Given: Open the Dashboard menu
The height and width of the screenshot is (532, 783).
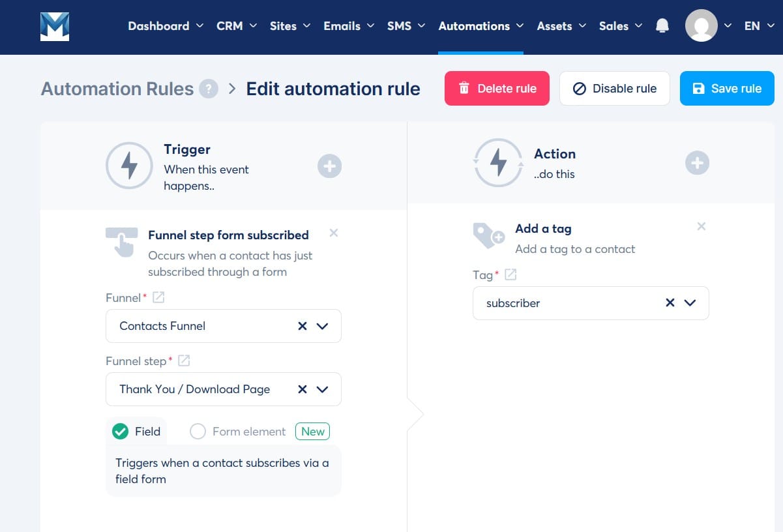Looking at the screenshot, I should (165, 26).
